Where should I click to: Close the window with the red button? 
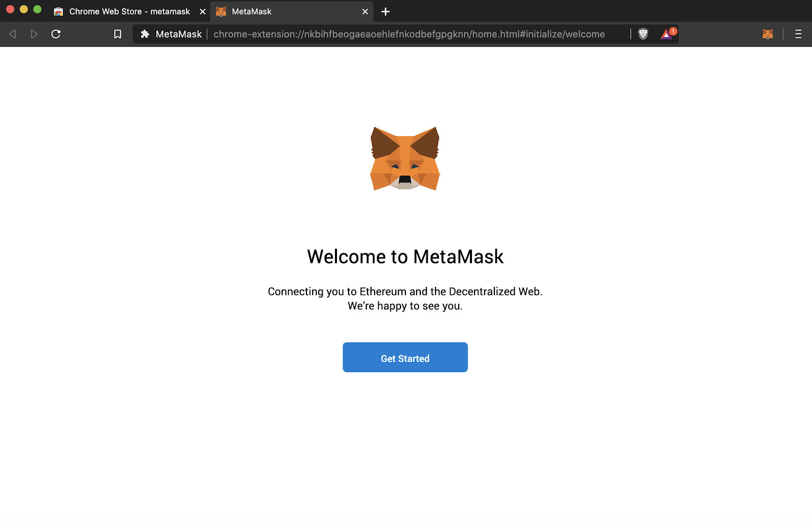[x=10, y=9]
